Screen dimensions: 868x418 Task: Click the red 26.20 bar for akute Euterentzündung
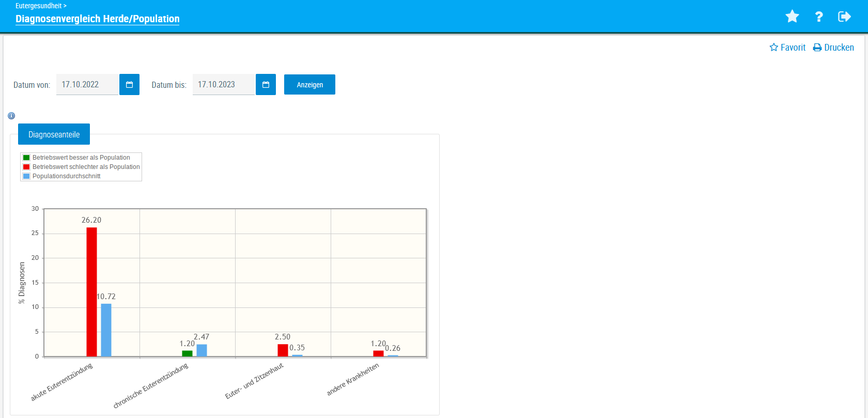[x=91, y=292]
